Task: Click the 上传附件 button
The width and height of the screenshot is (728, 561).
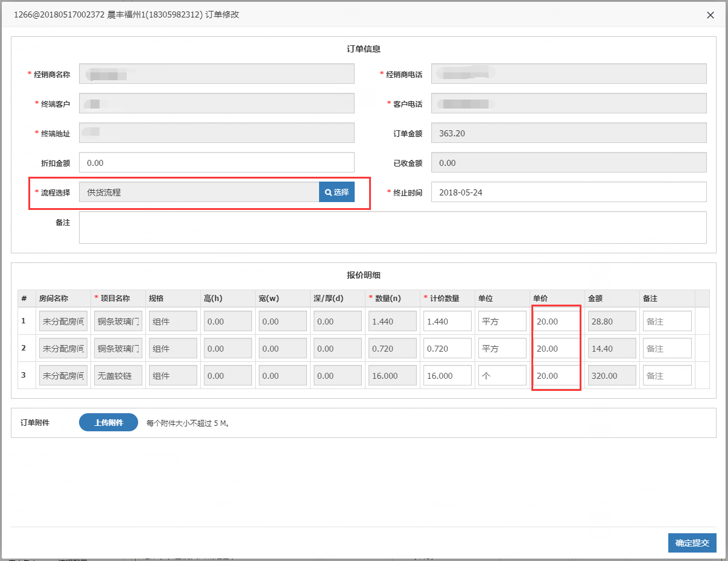Action: coord(109,423)
